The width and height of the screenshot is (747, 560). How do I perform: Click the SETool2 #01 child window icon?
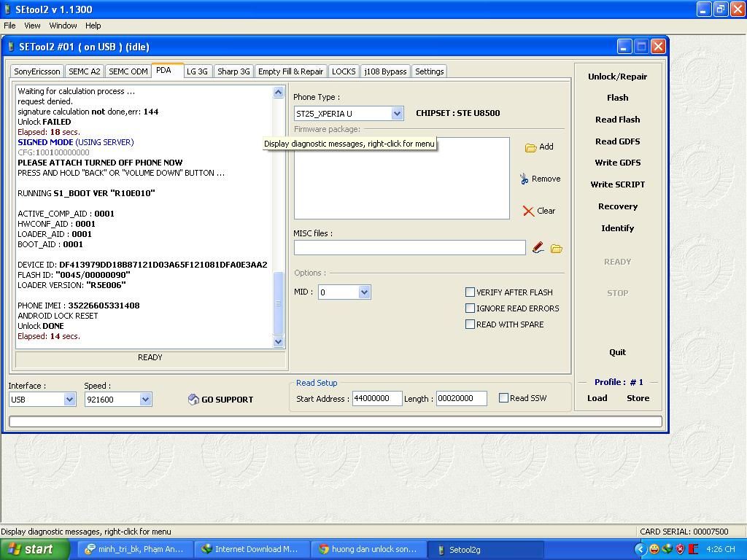coord(12,47)
